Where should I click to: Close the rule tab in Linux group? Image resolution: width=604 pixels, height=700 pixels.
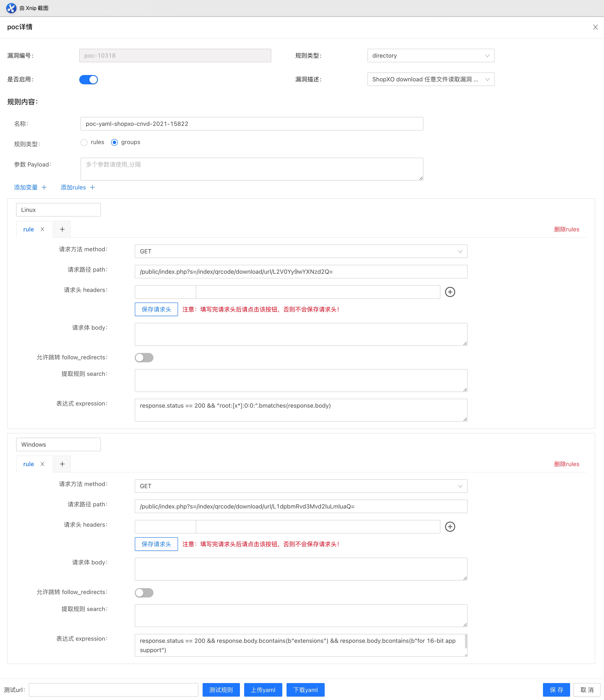pos(42,229)
